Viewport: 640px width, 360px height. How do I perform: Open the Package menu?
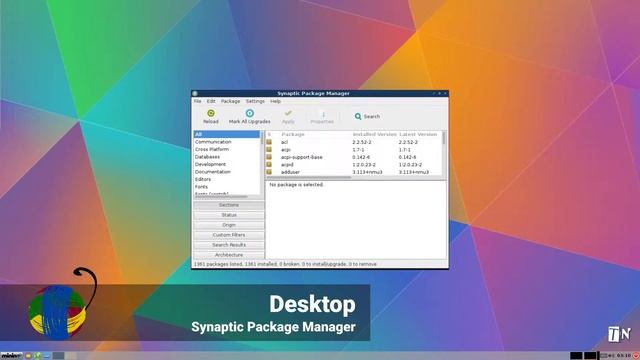click(x=231, y=101)
